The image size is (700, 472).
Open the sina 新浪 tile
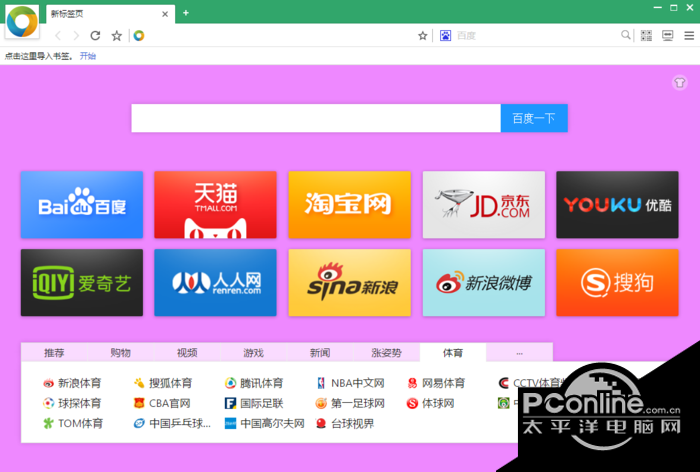(x=350, y=283)
